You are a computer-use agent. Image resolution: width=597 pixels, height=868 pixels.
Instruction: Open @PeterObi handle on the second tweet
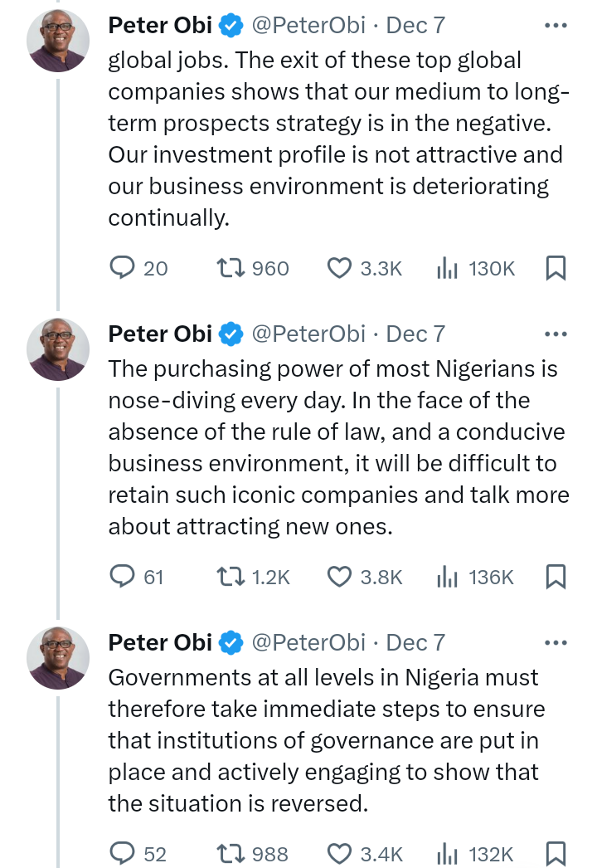pos(308,334)
